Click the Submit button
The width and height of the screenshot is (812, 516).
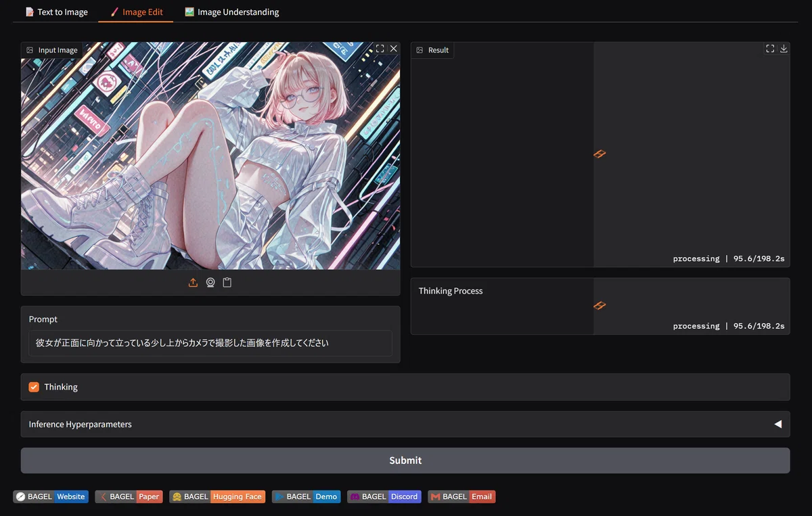pyautogui.click(x=405, y=461)
